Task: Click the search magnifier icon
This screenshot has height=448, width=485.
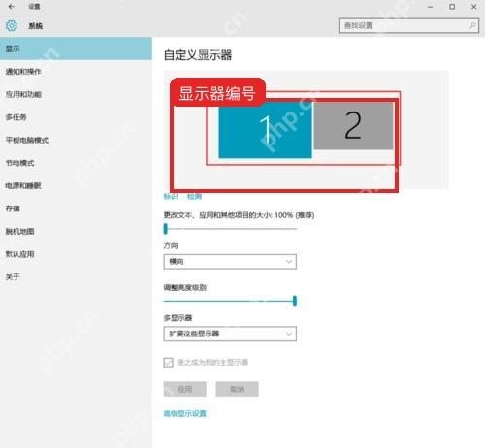Action: click(472, 25)
